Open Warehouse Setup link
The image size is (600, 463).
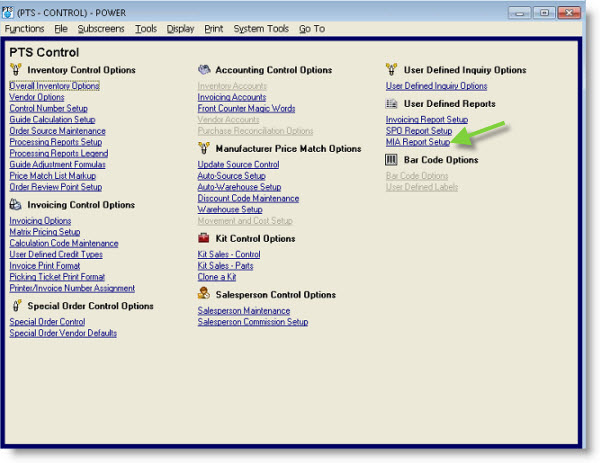tap(230, 210)
